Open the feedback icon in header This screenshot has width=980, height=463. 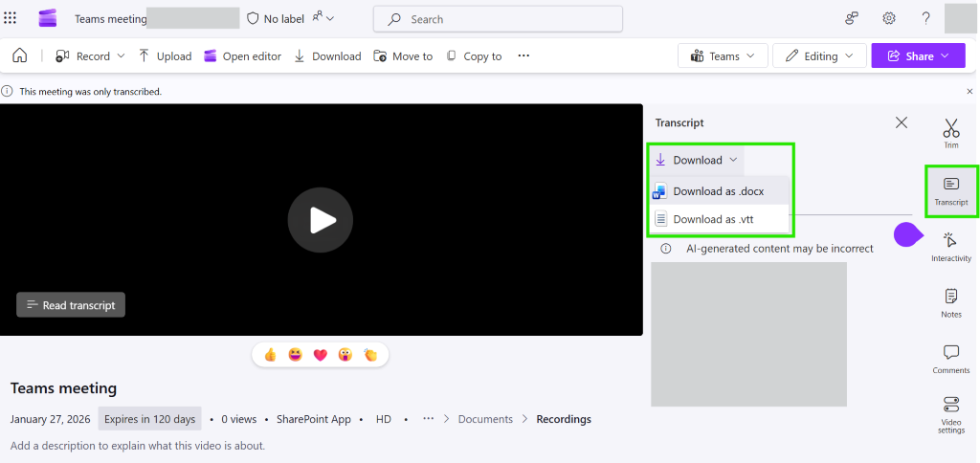[851, 19]
